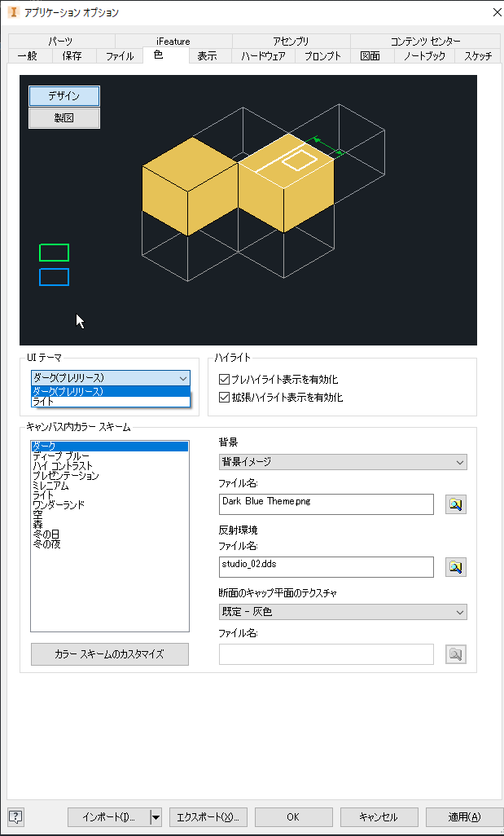Click the OK button
Image resolution: width=504 pixels, height=836 pixels.
[x=294, y=816]
